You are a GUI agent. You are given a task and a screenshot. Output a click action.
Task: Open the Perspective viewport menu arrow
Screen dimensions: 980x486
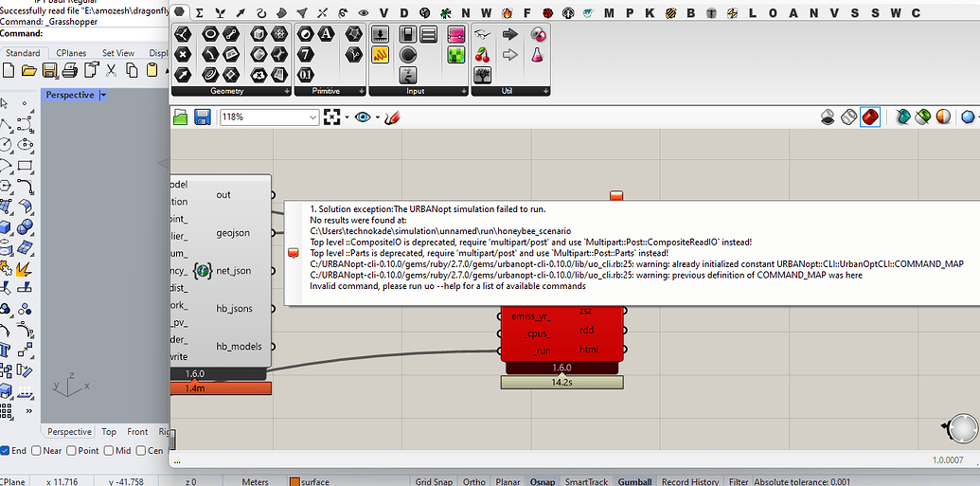pos(103,95)
